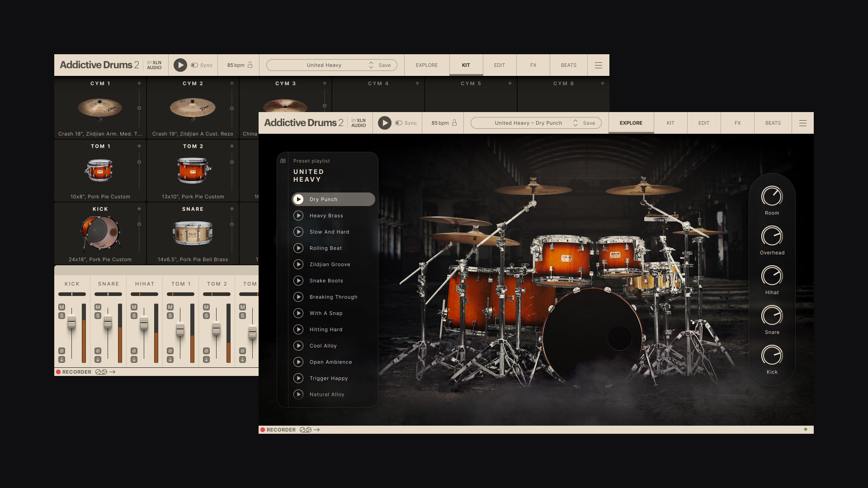Click the Hihat knob icon
This screenshot has height=488, width=868.
pos(771,275)
